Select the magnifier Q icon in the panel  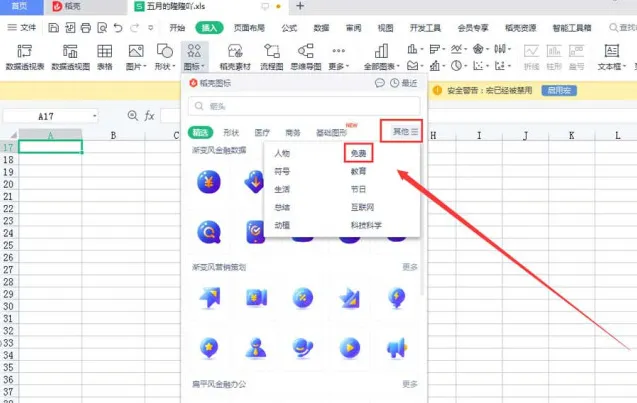[x=209, y=232]
